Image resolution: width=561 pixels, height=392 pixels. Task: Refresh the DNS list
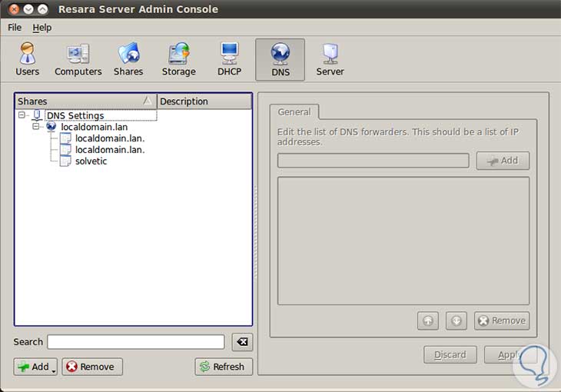pyautogui.click(x=224, y=367)
